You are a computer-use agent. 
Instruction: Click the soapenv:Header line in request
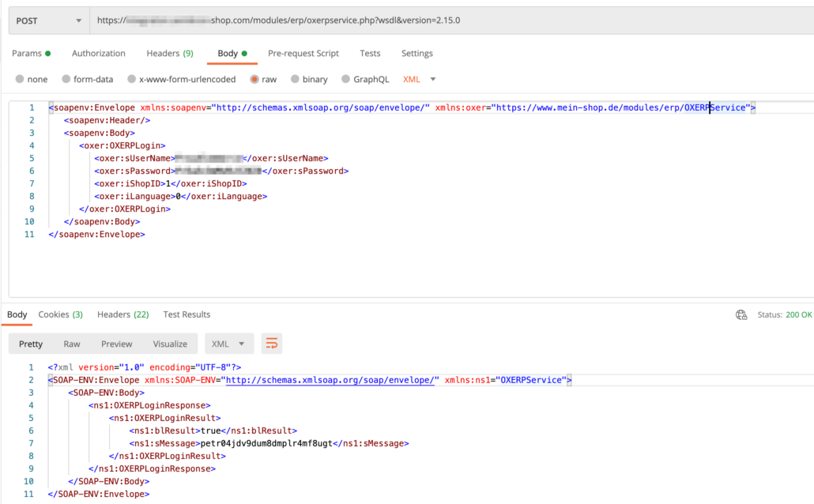click(107, 120)
